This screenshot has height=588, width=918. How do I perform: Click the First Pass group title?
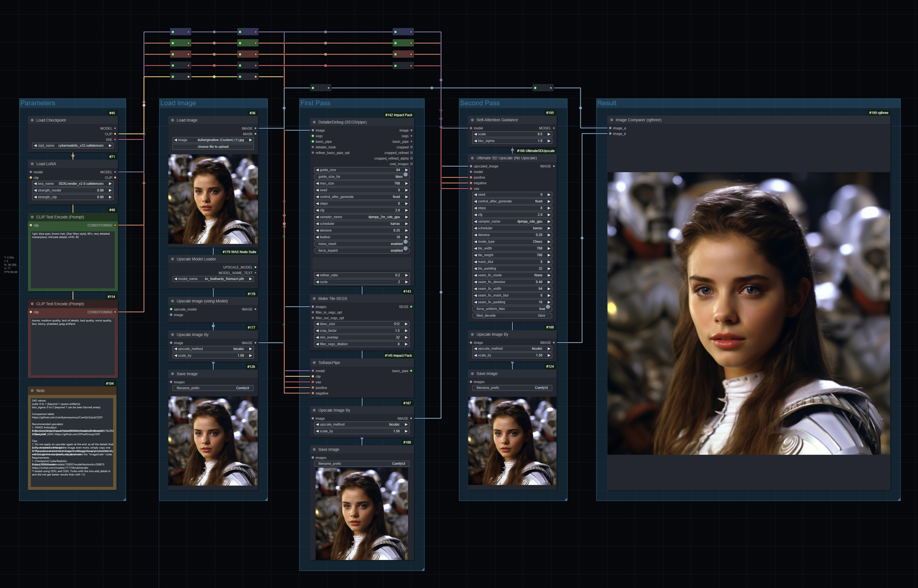pyautogui.click(x=315, y=103)
